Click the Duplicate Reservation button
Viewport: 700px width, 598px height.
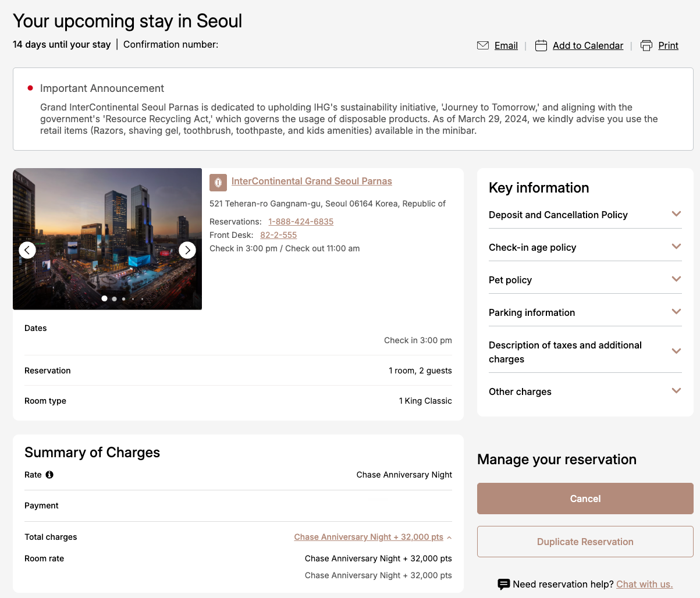[585, 542]
